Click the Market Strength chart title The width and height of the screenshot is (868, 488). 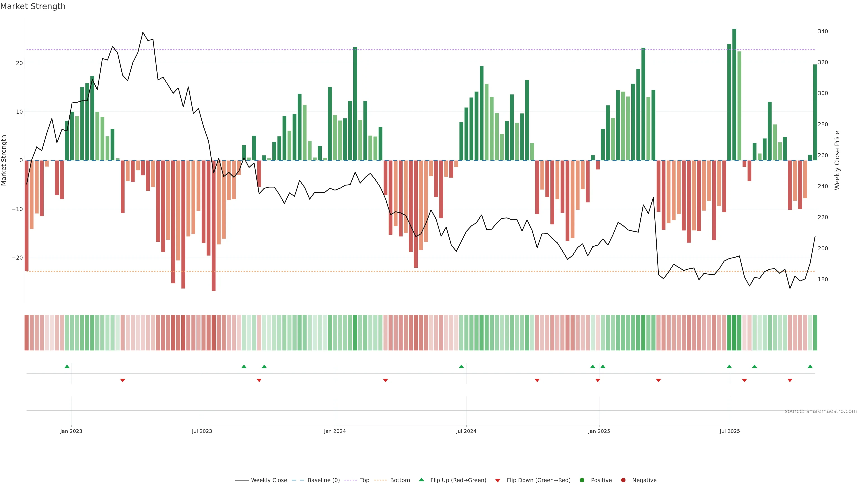[x=33, y=6]
